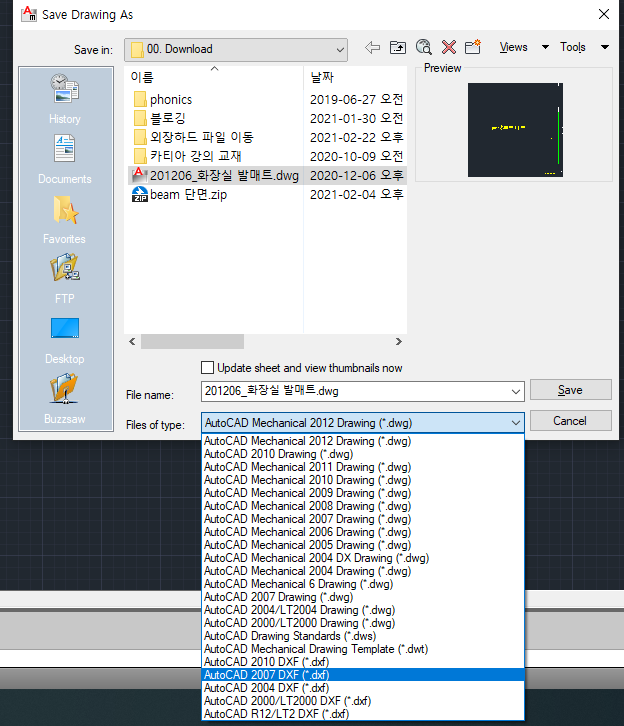
Task: Sort files by 이름 column header
Action: click(x=214, y=77)
